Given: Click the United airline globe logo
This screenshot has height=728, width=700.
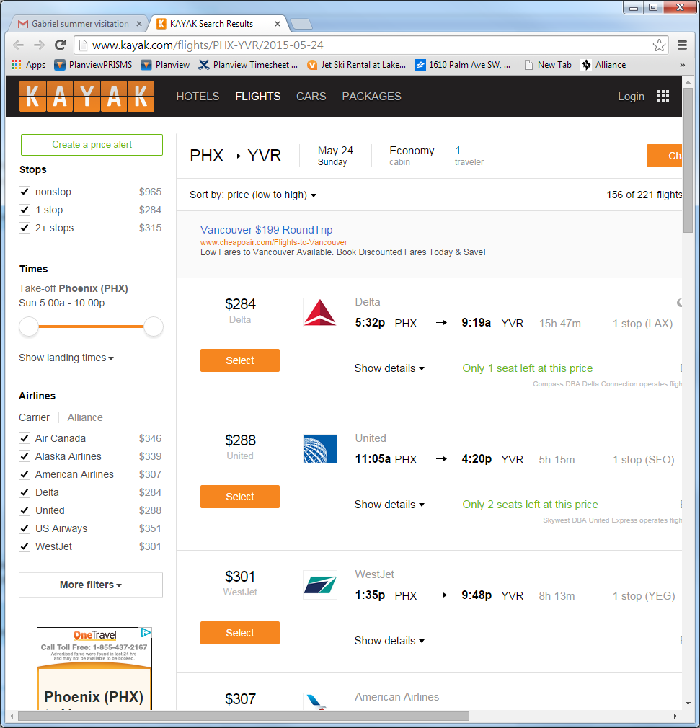Looking at the screenshot, I should click(x=320, y=449).
